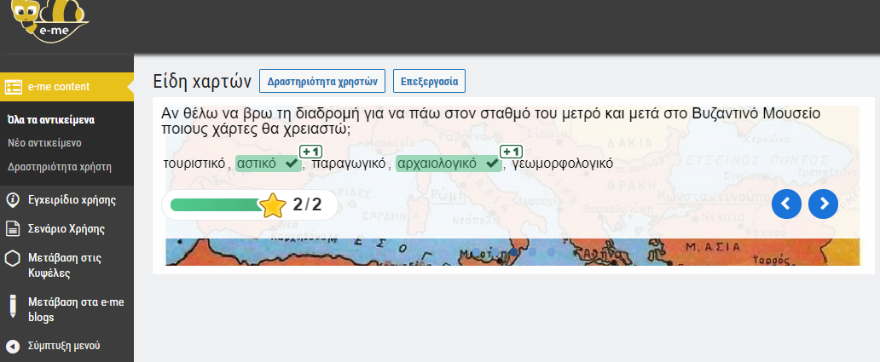Click the pencil icon for e-me blogs
This screenshot has width=880, height=362.
click(x=12, y=306)
